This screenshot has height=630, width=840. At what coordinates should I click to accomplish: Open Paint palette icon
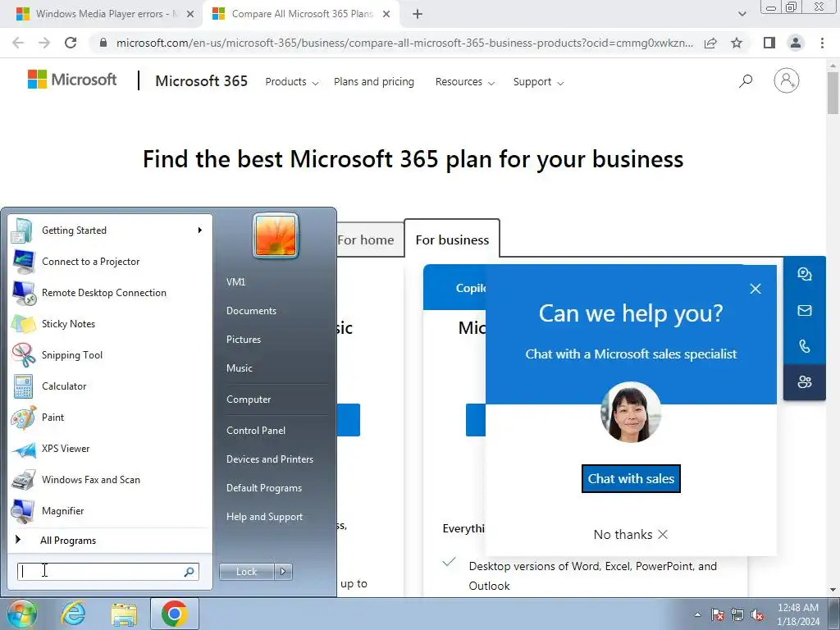point(22,418)
